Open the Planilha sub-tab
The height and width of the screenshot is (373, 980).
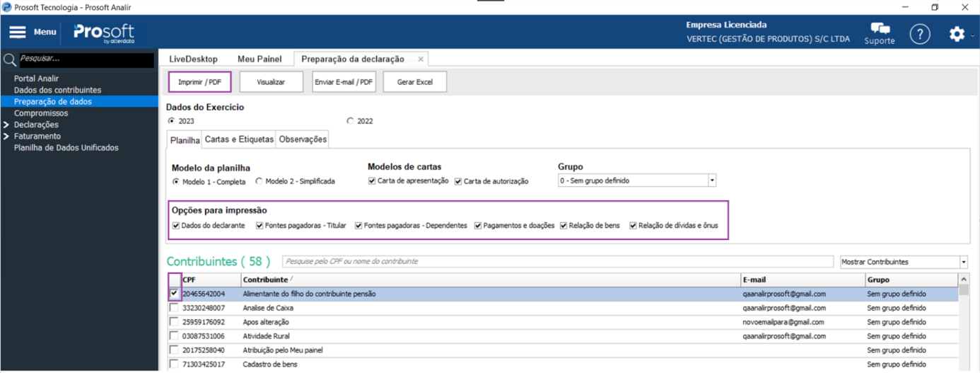click(185, 140)
